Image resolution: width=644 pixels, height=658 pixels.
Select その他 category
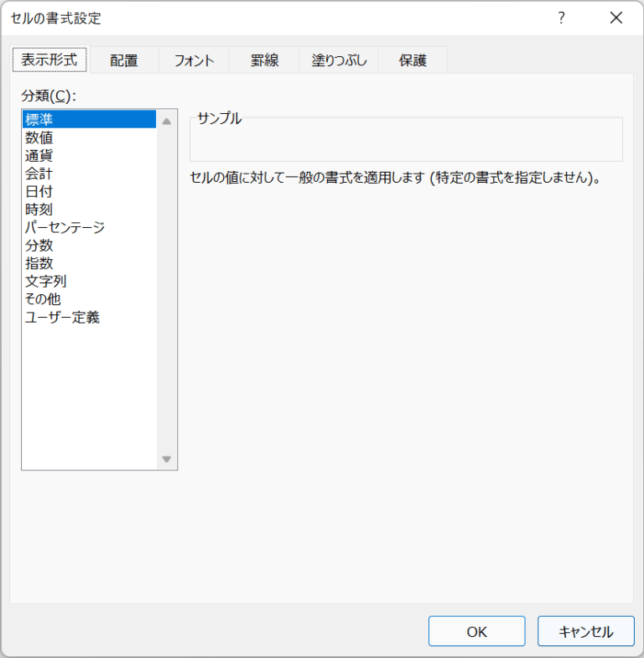[90, 298]
